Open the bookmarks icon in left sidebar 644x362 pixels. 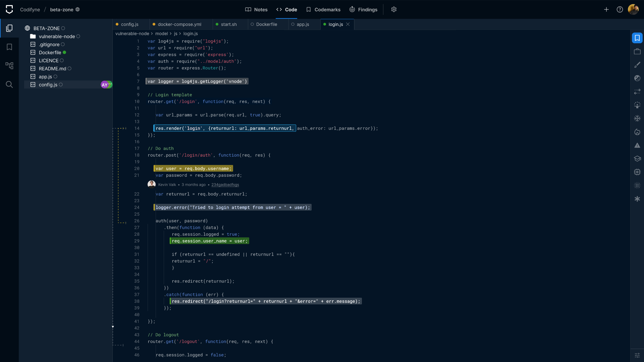pos(9,47)
